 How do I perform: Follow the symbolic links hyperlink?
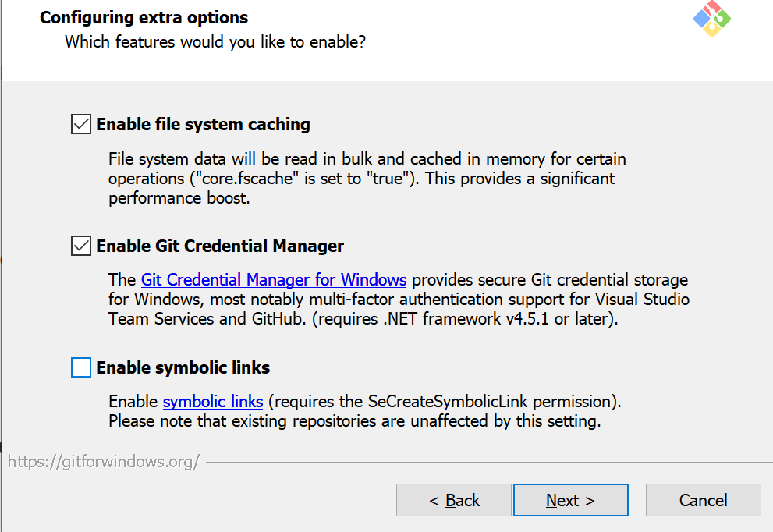tap(212, 402)
